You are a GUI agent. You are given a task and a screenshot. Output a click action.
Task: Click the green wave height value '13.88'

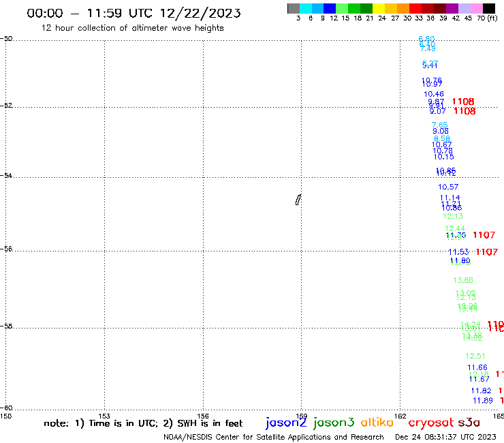pos(463,281)
